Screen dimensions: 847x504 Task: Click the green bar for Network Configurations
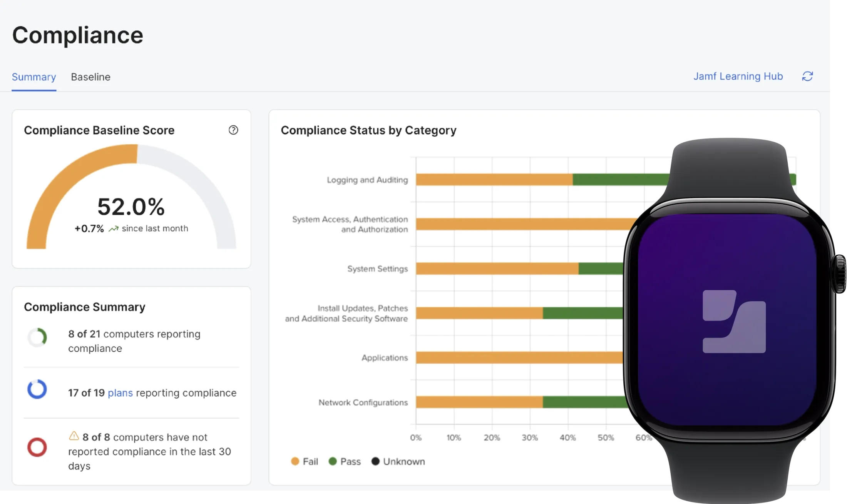pyautogui.click(x=585, y=402)
